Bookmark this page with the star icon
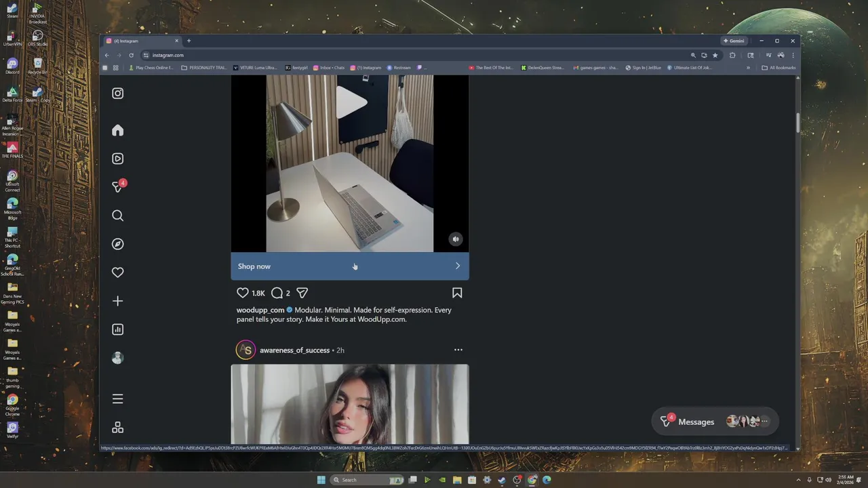The height and width of the screenshot is (488, 868). pos(715,55)
